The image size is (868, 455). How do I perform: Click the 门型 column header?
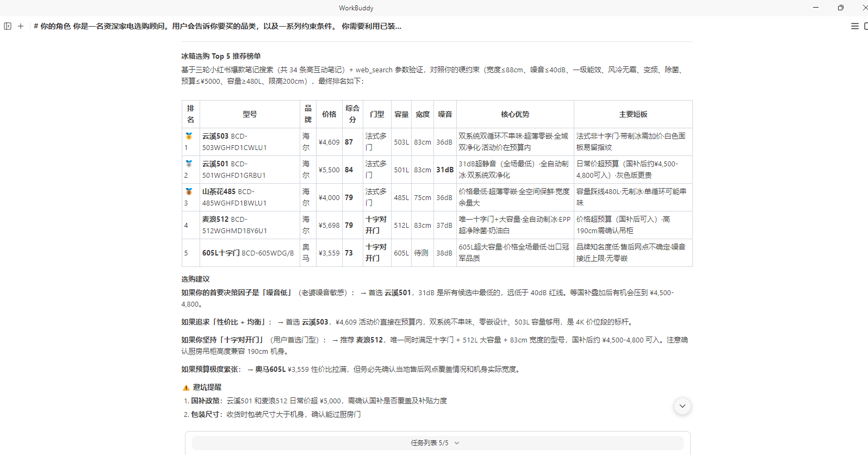tap(377, 114)
